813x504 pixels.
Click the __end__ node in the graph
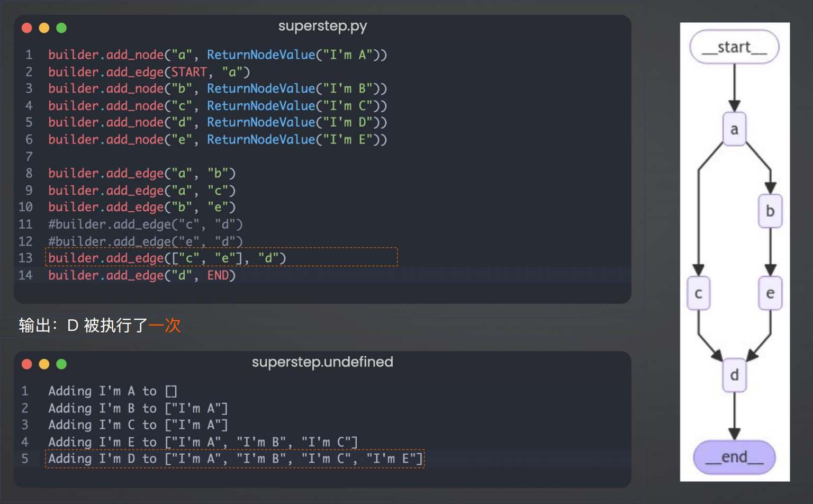coord(734,457)
